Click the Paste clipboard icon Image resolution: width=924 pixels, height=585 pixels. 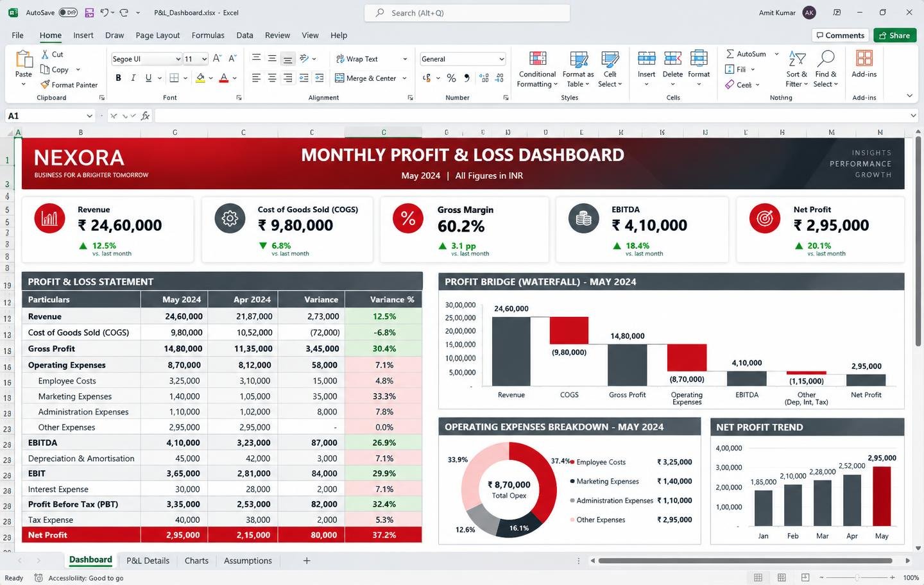pyautogui.click(x=24, y=59)
